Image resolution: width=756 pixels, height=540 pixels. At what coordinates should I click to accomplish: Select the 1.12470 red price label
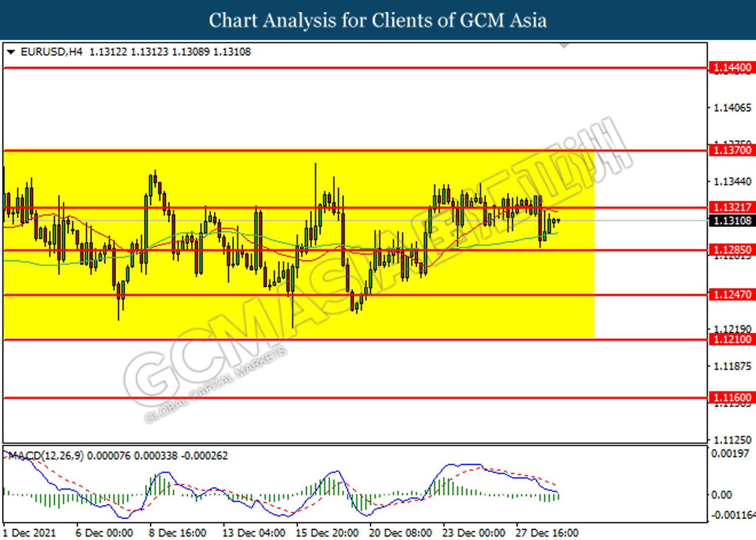click(732, 294)
